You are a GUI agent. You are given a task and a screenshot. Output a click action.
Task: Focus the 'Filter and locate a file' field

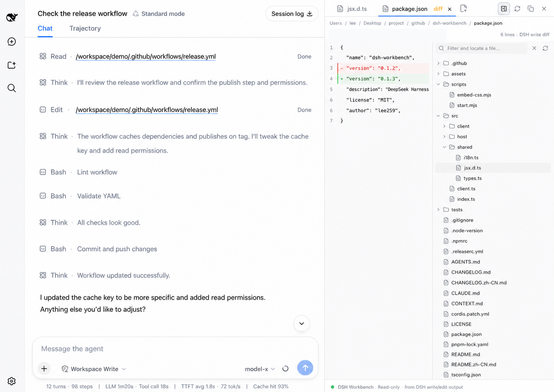click(x=481, y=48)
